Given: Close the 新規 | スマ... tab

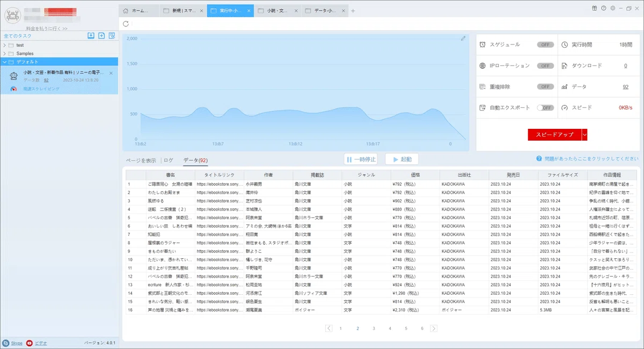Looking at the screenshot, I should pos(202,11).
